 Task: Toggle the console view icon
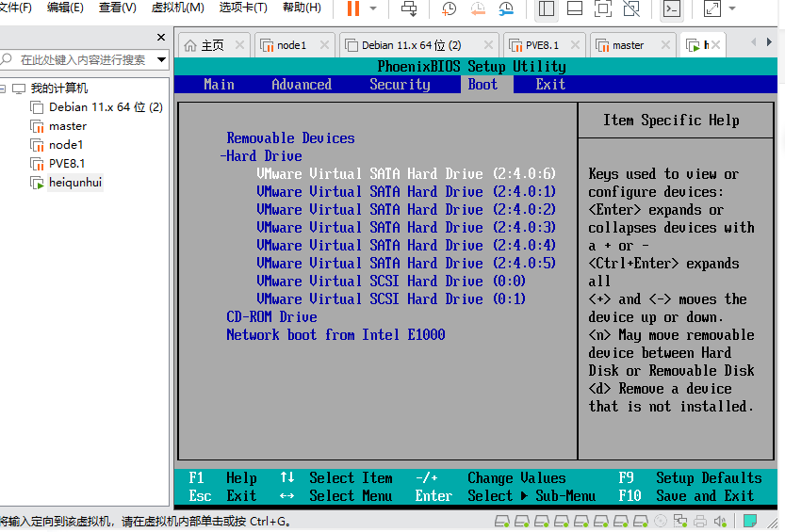coord(671,8)
